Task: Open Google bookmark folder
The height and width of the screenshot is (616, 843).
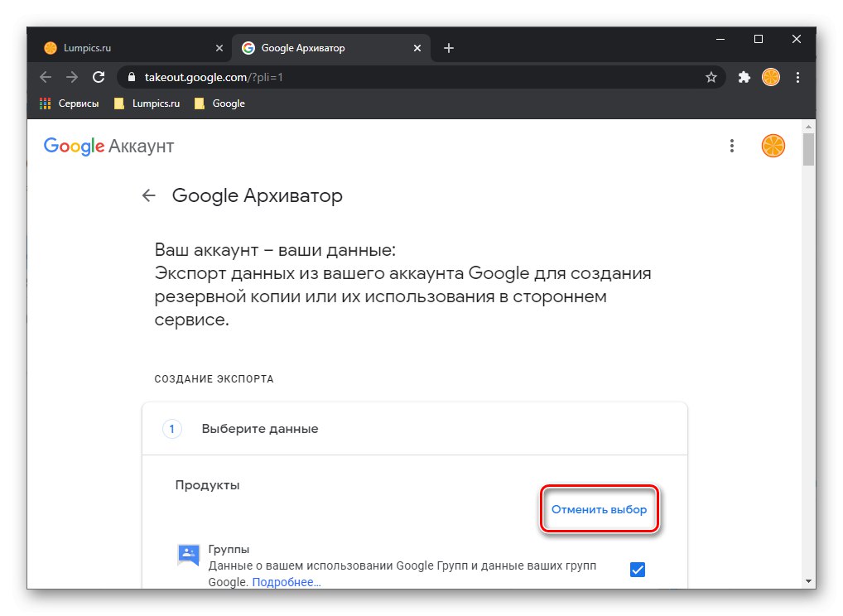Action: [x=219, y=103]
